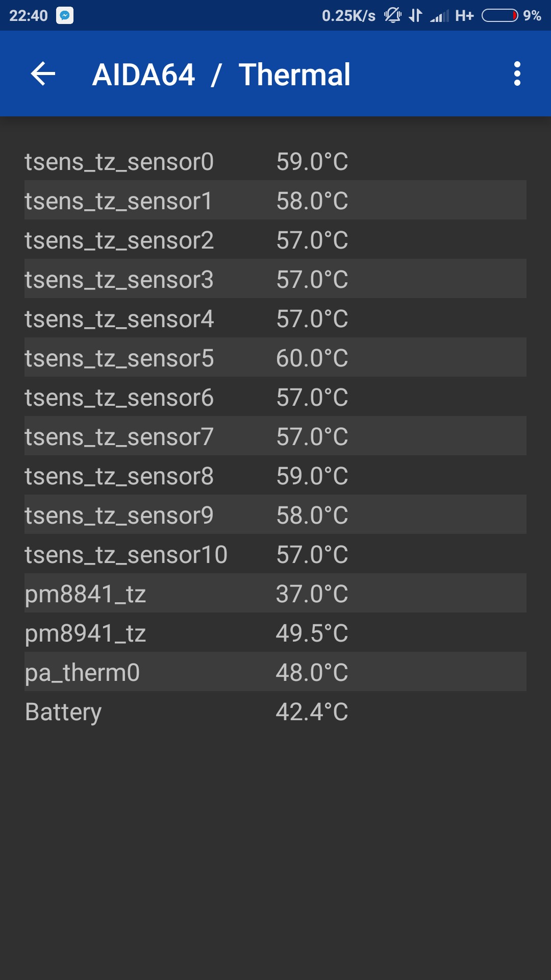Tap the signal strength icon

coord(439,16)
